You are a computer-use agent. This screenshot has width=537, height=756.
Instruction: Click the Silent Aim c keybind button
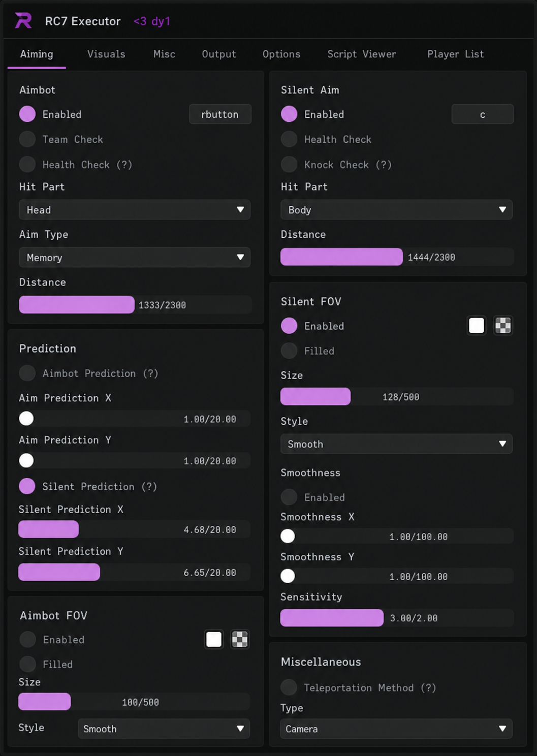pyautogui.click(x=482, y=114)
